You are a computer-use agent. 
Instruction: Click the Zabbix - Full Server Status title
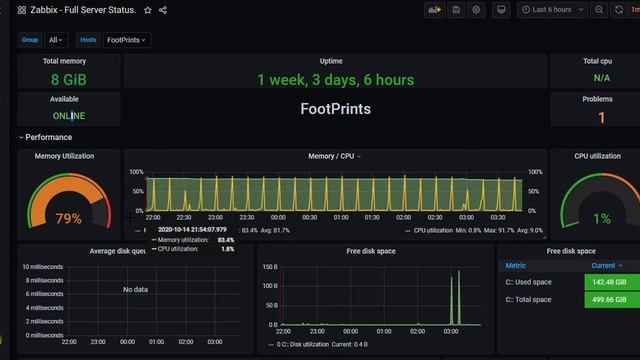pos(83,10)
